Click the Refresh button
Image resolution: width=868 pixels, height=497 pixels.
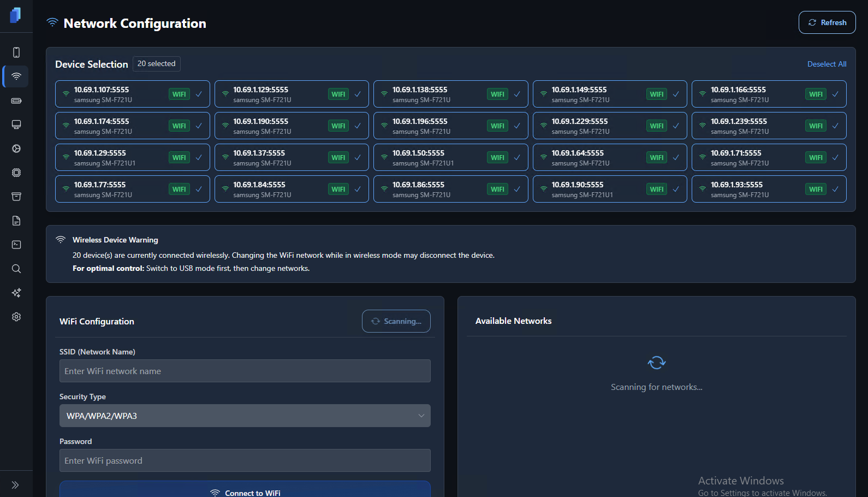pos(827,22)
